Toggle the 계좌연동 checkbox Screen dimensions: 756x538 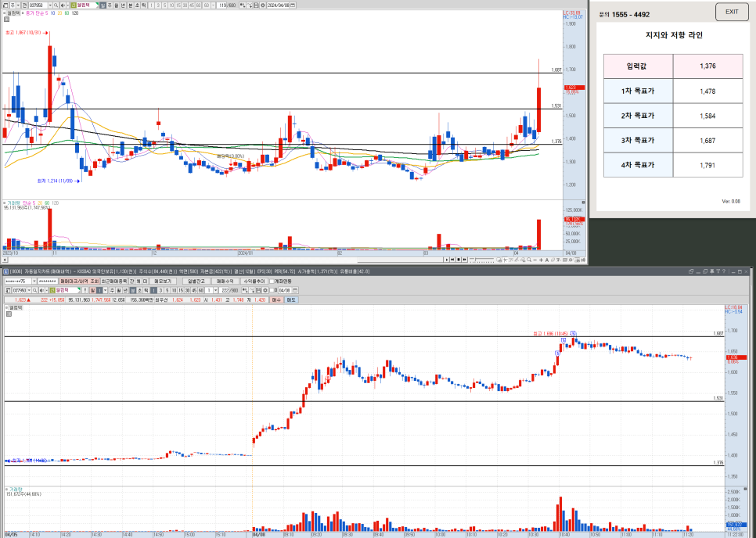point(272,282)
